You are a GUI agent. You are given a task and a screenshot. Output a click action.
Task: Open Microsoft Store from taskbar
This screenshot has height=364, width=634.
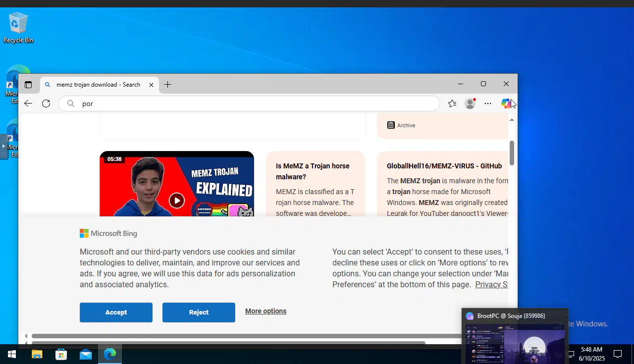pyautogui.click(x=61, y=354)
